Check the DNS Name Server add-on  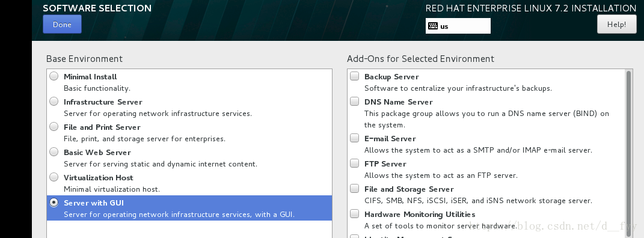point(354,101)
